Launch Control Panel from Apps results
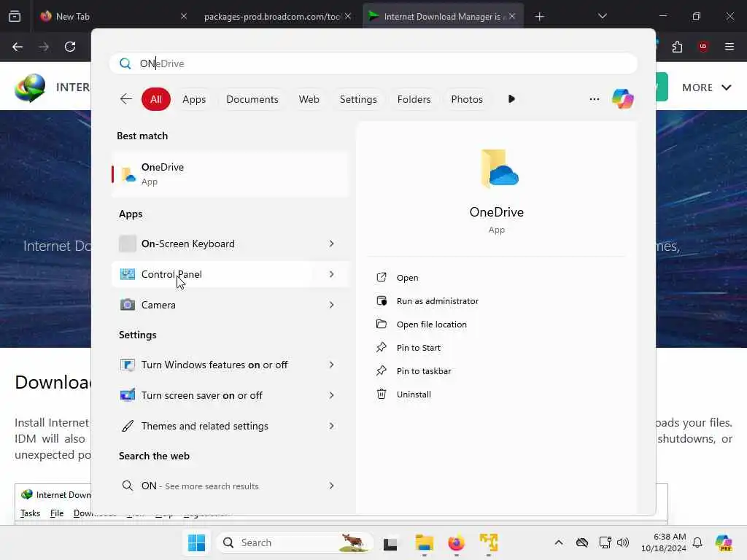 coord(231,274)
